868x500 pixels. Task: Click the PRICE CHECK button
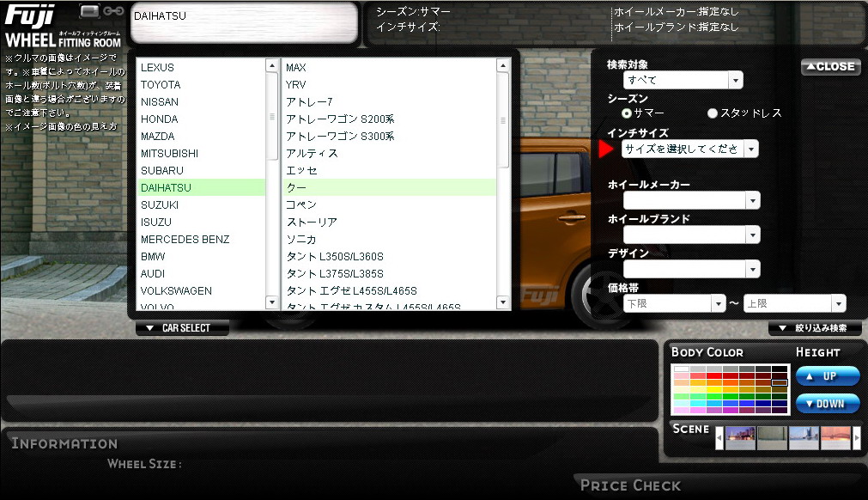tap(630, 485)
